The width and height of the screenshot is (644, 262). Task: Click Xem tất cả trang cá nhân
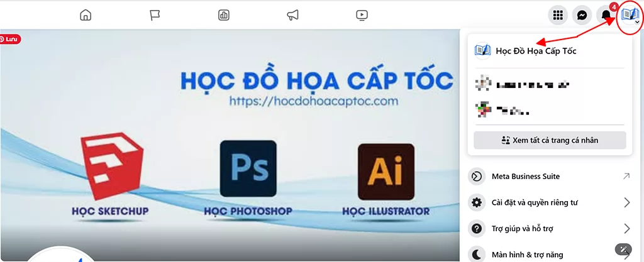(x=550, y=140)
